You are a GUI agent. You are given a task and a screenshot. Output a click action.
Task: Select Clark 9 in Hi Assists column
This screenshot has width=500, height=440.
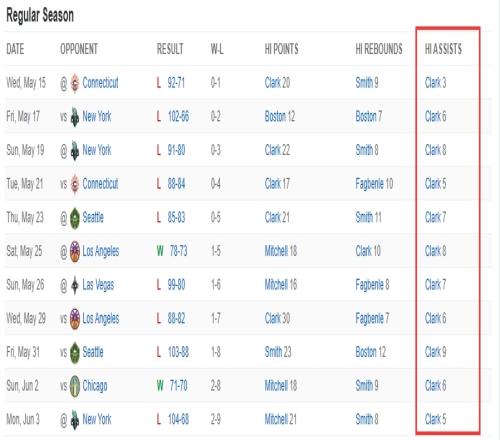(435, 352)
